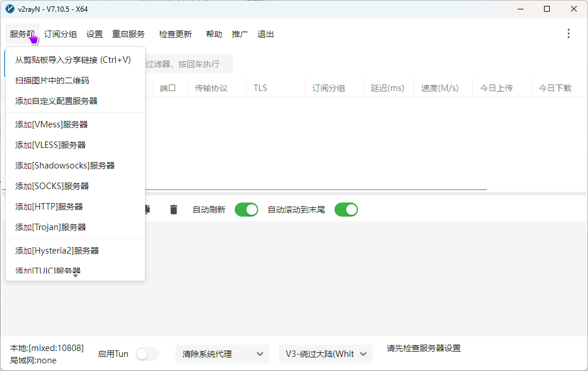Click 检查更新 to check for updates
The image size is (588, 371).
(x=175, y=34)
